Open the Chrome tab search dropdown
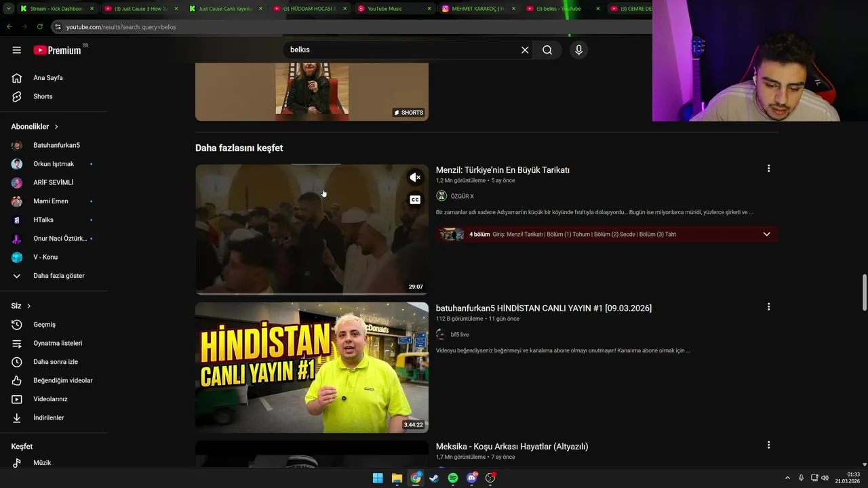The width and height of the screenshot is (868, 488). [x=8, y=9]
